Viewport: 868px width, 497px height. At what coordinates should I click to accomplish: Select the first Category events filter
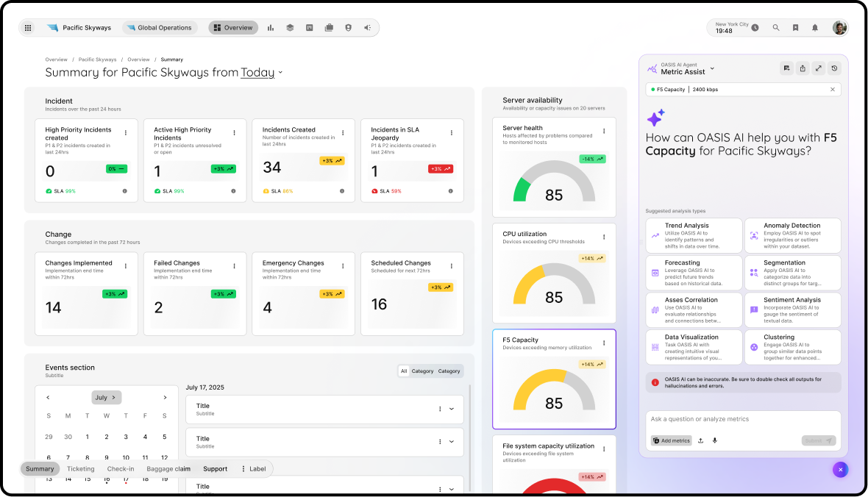click(x=422, y=371)
